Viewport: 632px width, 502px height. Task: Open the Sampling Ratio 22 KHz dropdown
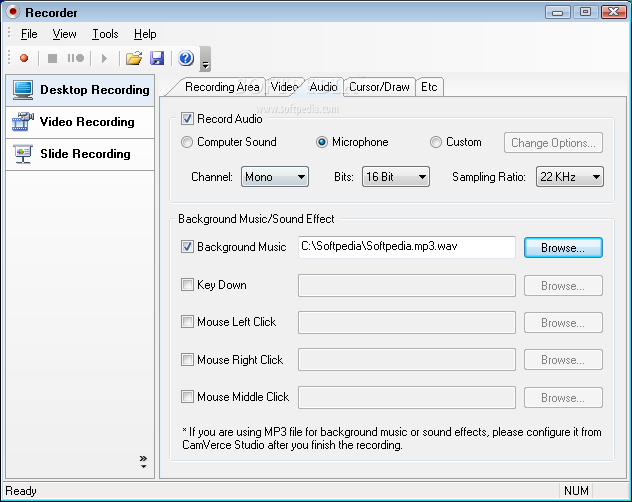coord(570,177)
